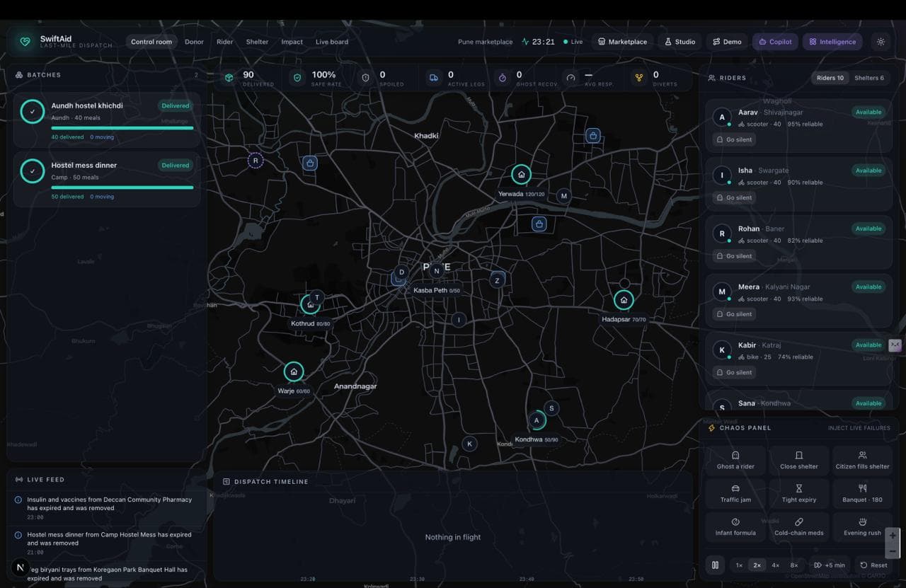Click the Diverts branching icon

click(639, 78)
